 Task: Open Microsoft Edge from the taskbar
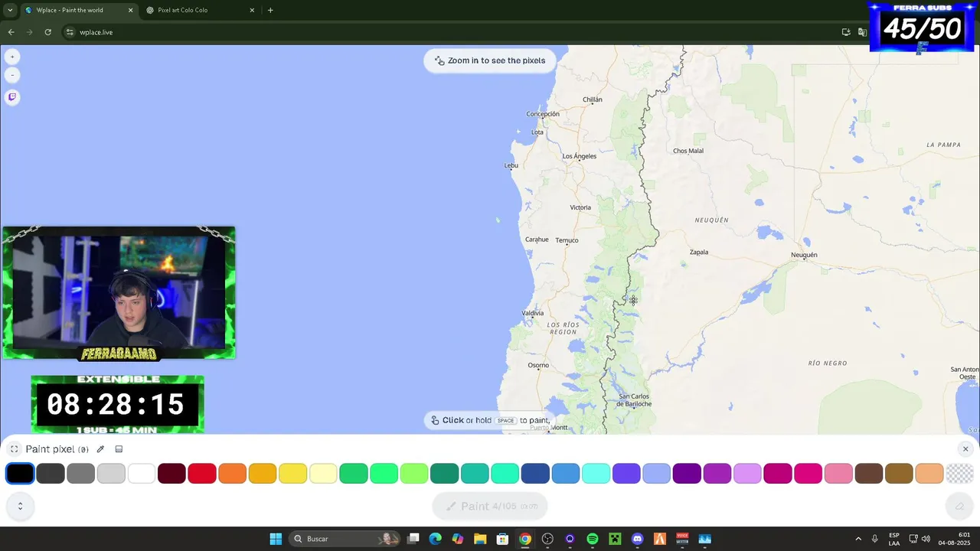point(436,539)
